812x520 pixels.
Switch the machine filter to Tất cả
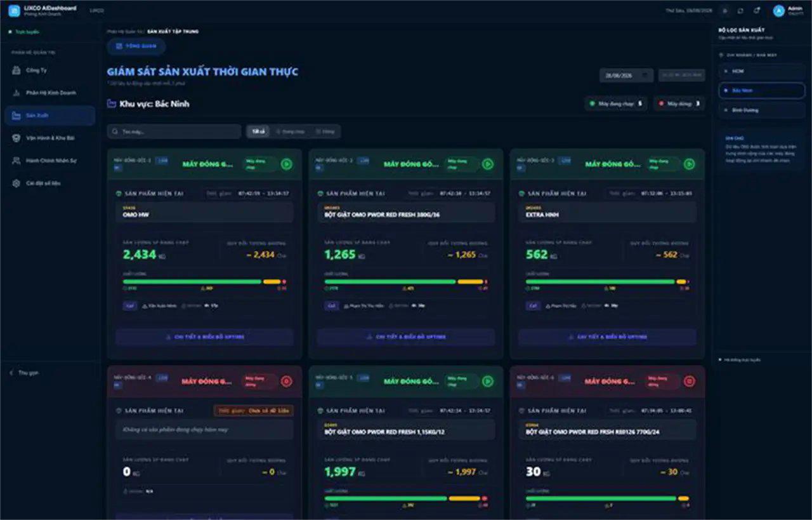(258, 131)
